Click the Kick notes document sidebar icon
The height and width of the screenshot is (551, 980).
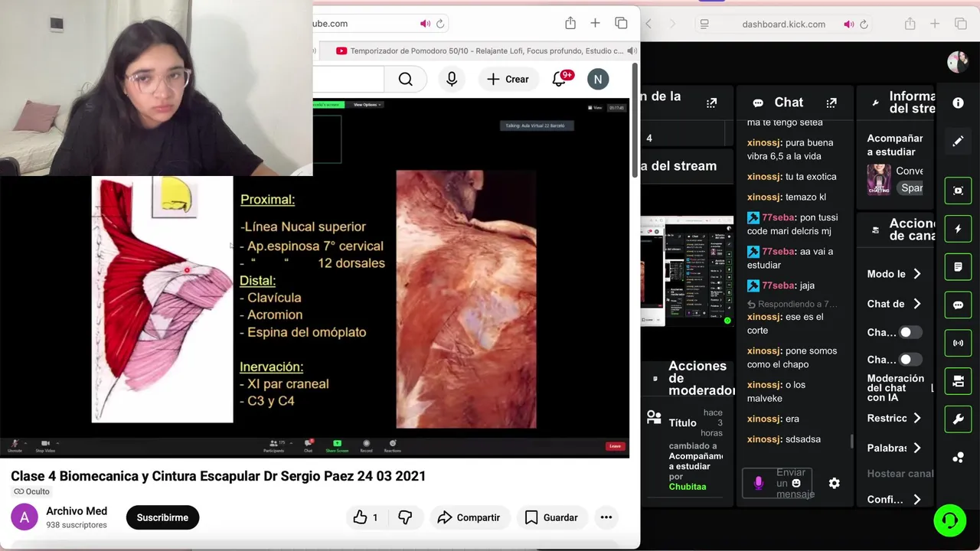click(x=958, y=267)
